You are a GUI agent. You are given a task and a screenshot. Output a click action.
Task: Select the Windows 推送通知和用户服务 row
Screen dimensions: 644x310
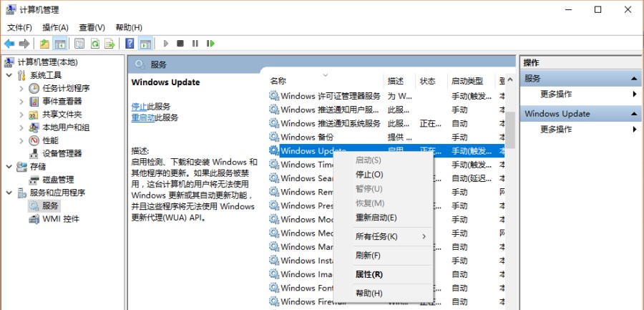tap(386, 110)
